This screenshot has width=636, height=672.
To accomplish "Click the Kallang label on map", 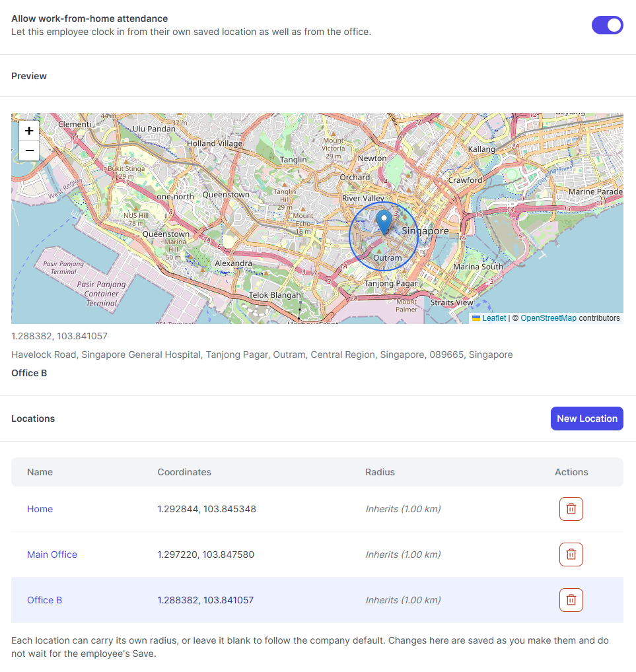I will tap(481, 149).
